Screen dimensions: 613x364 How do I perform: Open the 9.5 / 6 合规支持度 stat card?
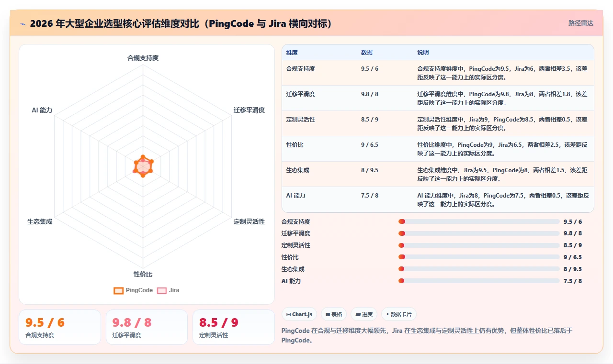coord(60,327)
